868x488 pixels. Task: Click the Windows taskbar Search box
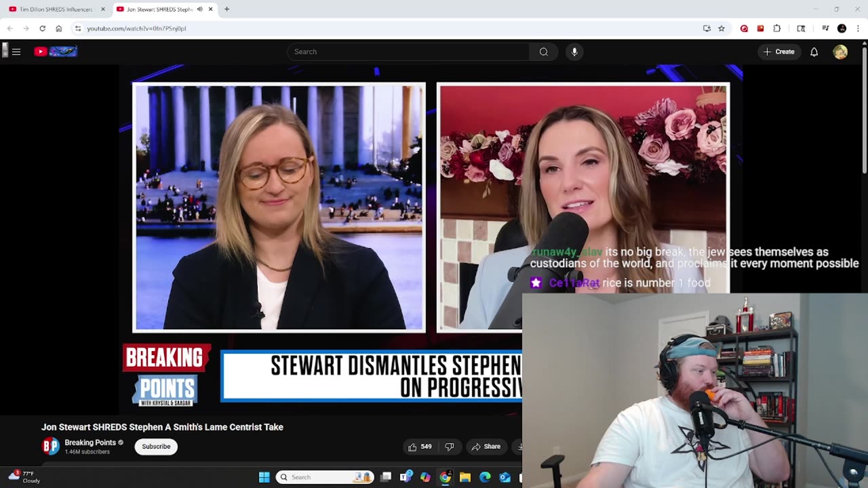pyautogui.click(x=324, y=477)
